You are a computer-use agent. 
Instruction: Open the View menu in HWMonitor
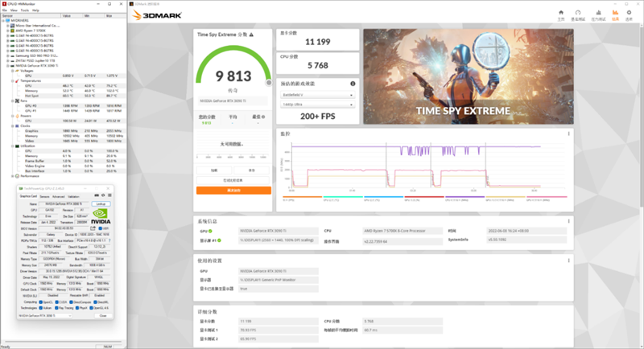14,10
